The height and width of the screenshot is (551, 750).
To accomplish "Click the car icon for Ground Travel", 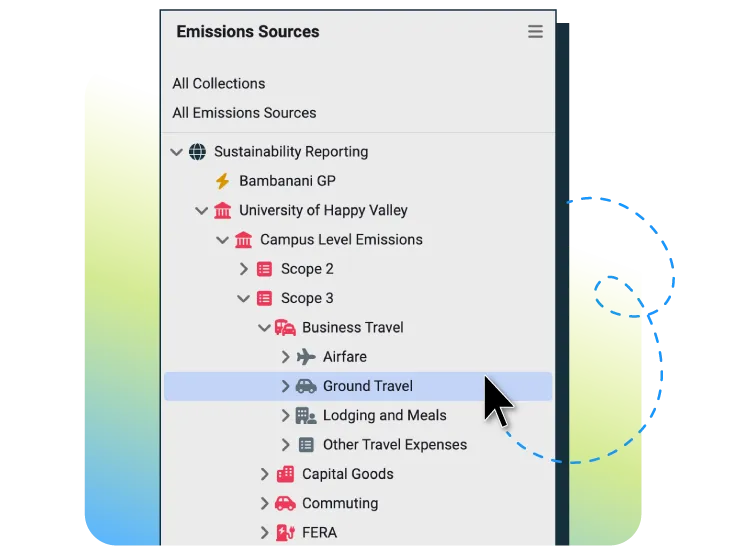I will click(306, 386).
